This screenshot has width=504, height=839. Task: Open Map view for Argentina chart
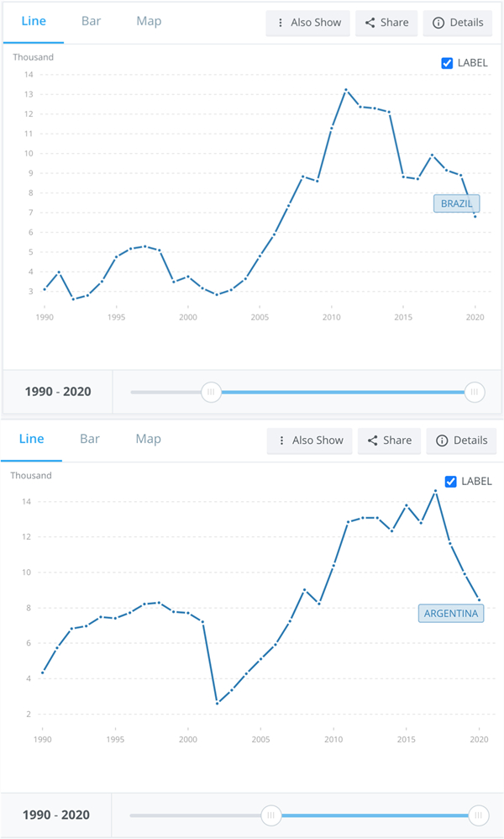pyautogui.click(x=148, y=439)
